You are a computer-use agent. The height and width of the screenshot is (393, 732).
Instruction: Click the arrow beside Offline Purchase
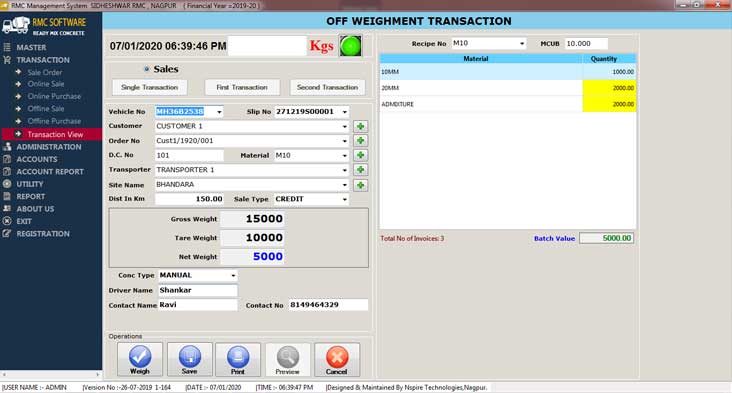18,121
